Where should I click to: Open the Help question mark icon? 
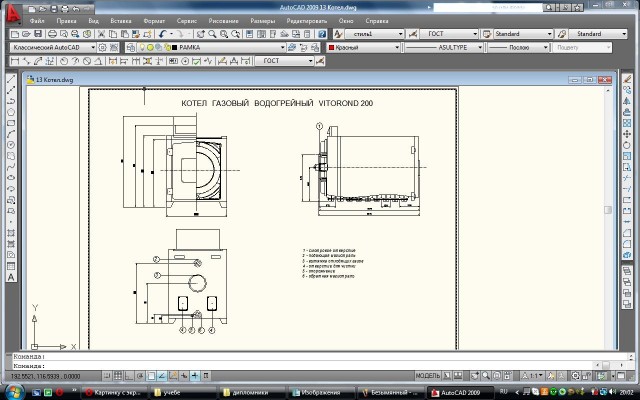click(x=322, y=34)
